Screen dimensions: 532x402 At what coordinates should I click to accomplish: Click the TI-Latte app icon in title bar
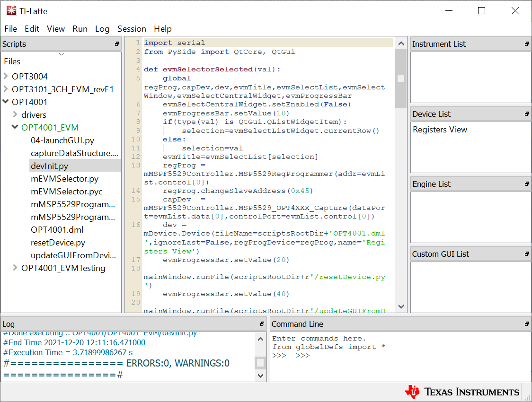(x=11, y=11)
